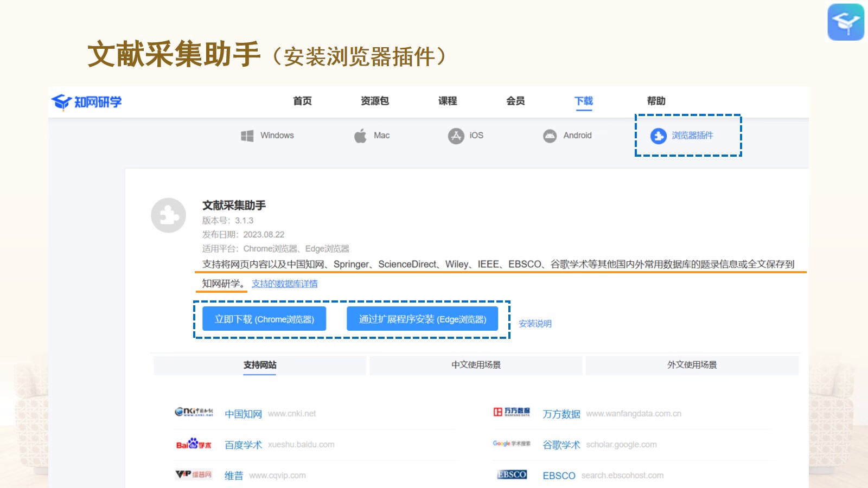Click the top-right graduation cap app icon

tap(845, 22)
